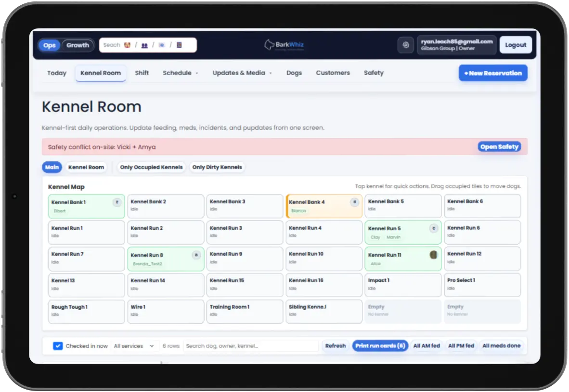Toggle the Only Dirty Kennels filter
This screenshot has width=569, height=392.
[x=217, y=167]
